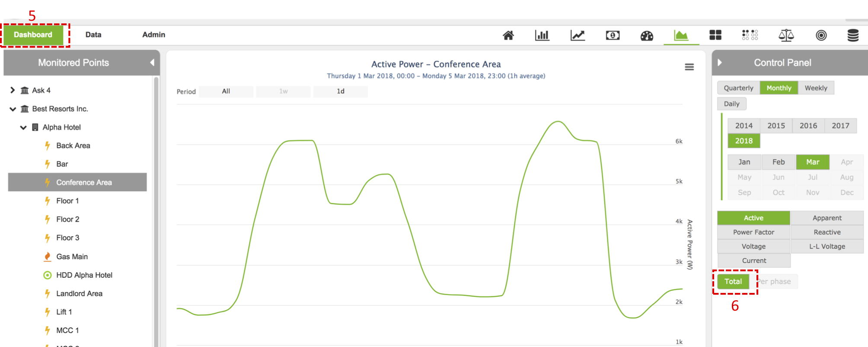Choose year 2017
868x347 pixels.
pyautogui.click(x=840, y=126)
